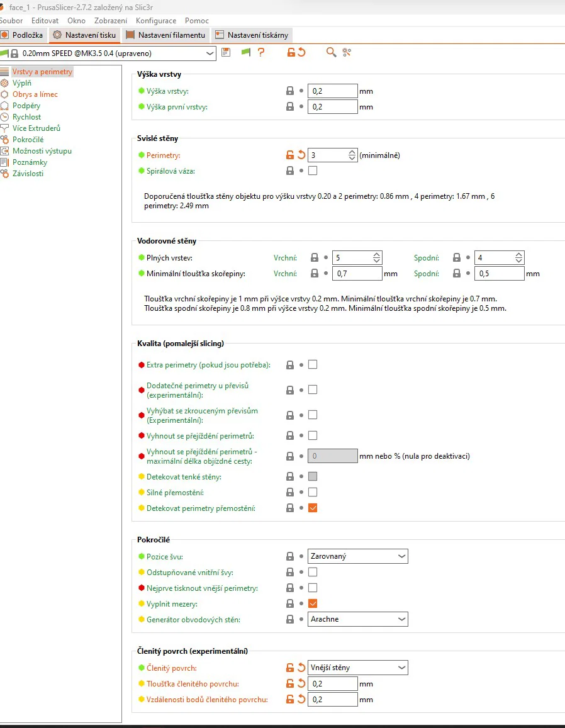Enable the Silné přemostění checkbox
This screenshot has width=565, height=728.
[x=313, y=492]
